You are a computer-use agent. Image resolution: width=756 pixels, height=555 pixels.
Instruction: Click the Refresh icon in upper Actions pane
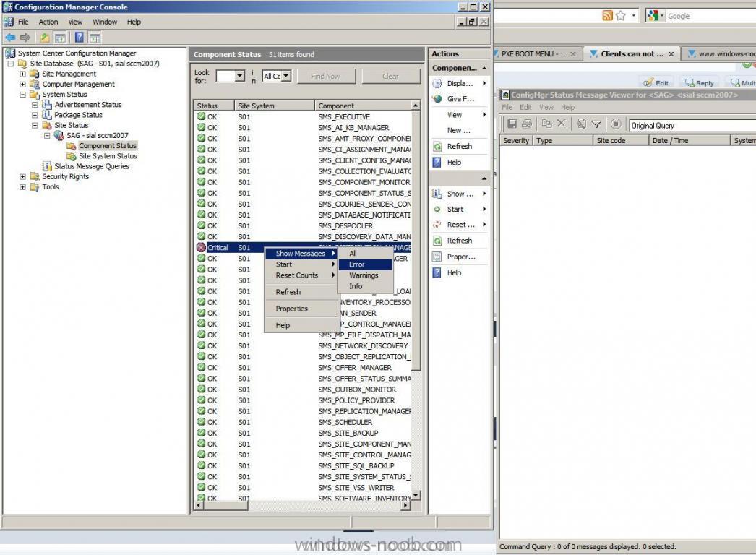(437, 147)
